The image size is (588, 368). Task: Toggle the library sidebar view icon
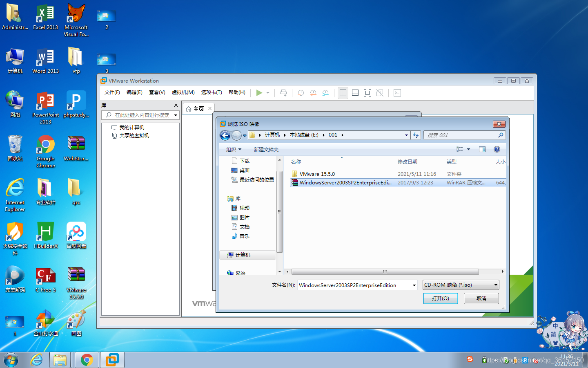pos(343,93)
